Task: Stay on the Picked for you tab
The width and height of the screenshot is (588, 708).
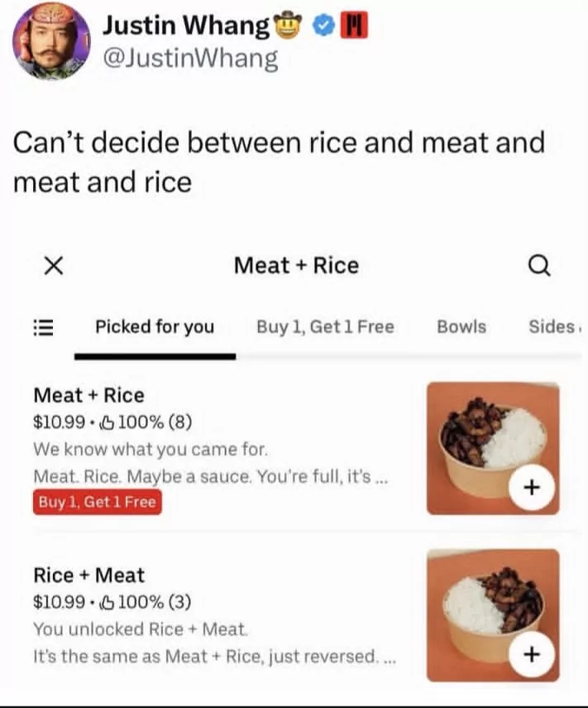Action: pos(154,326)
